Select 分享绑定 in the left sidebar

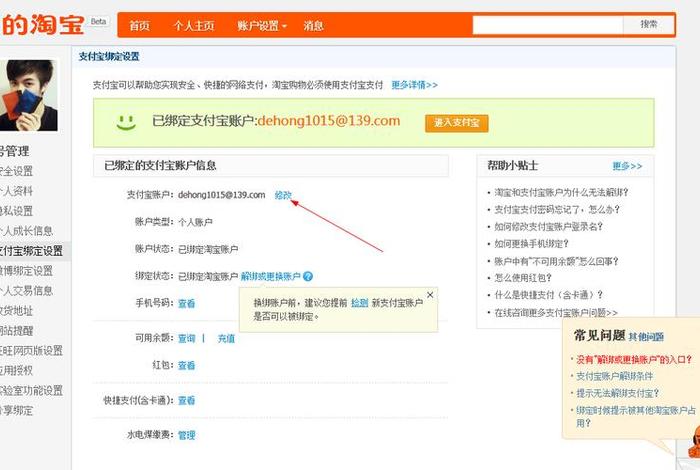pos(16,410)
